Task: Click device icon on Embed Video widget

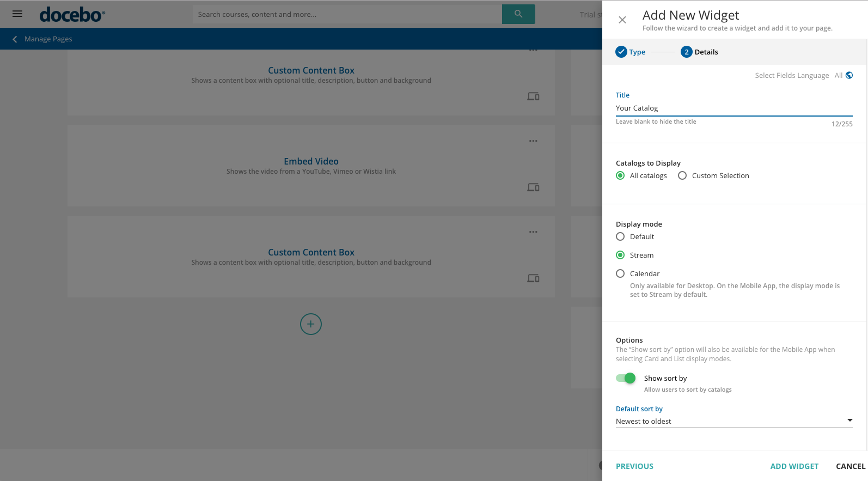Action: pos(533,187)
